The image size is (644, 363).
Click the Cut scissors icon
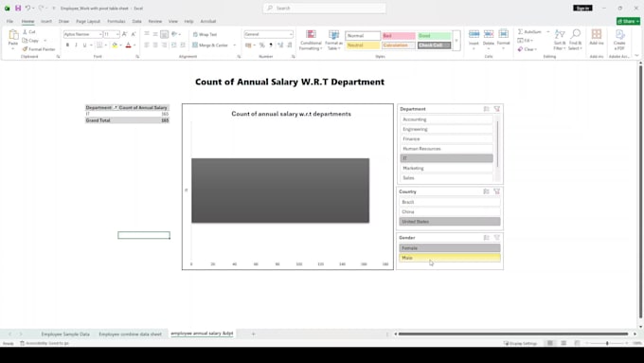point(25,31)
